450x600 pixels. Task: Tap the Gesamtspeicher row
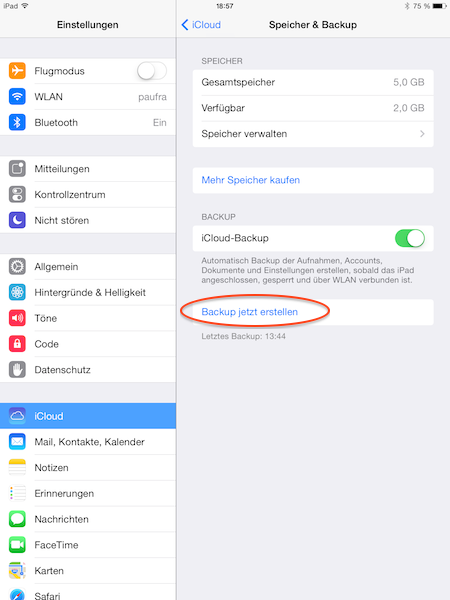pyautogui.click(x=313, y=82)
